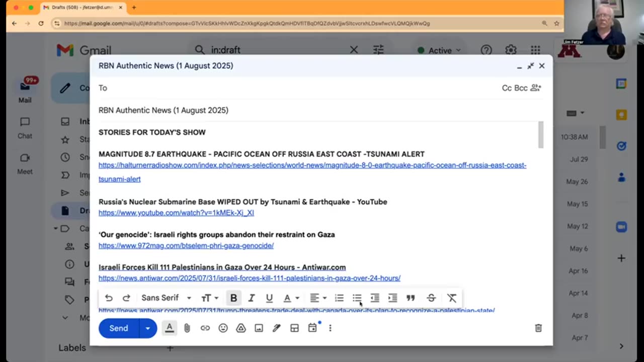Open Sans Serif font dropdown

166,298
